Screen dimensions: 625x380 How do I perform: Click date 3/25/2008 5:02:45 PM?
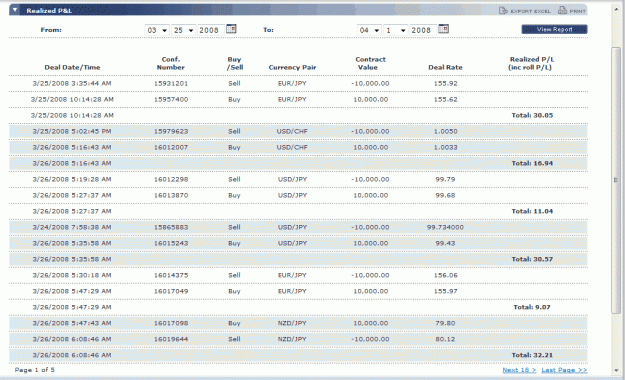[72, 131]
